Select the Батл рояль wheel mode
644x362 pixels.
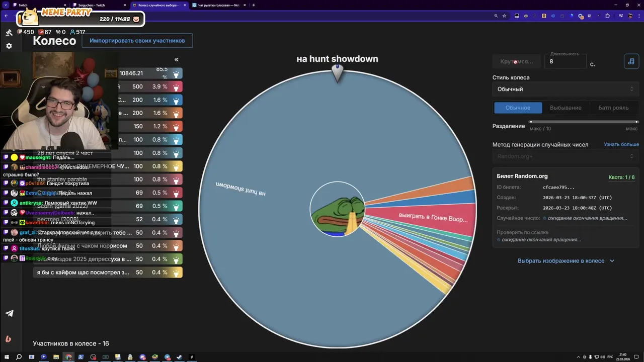pos(613,108)
